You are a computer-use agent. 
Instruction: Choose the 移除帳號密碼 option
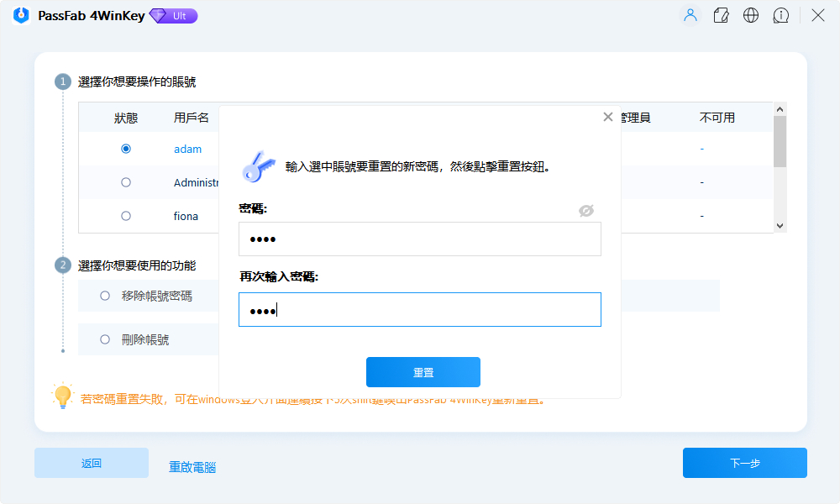click(x=105, y=296)
